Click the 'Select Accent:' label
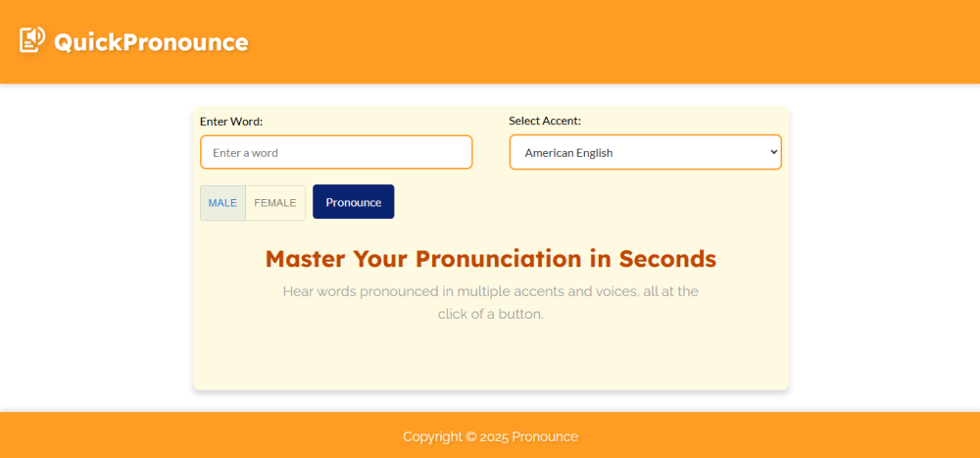The image size is (980, 458). click(545, 121)
